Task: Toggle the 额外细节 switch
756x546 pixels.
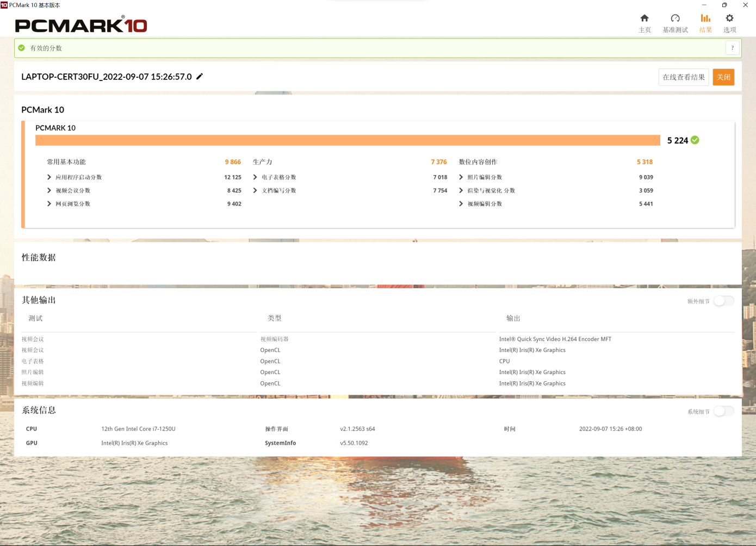Action: 724,301
